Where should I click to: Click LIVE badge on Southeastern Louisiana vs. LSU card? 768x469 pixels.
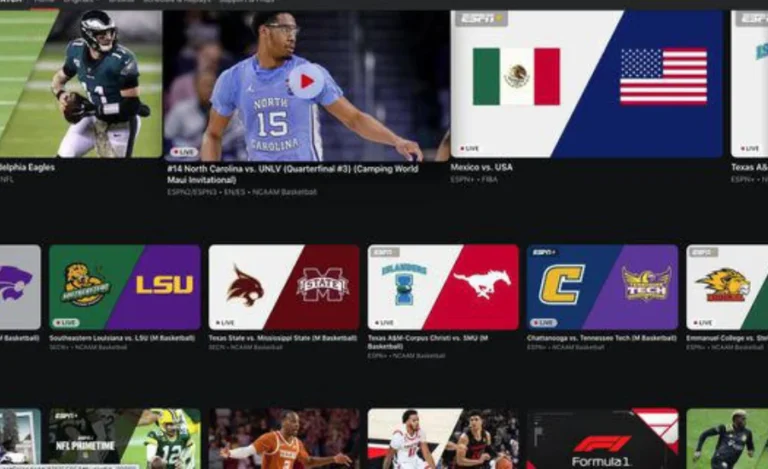[66, 323]
